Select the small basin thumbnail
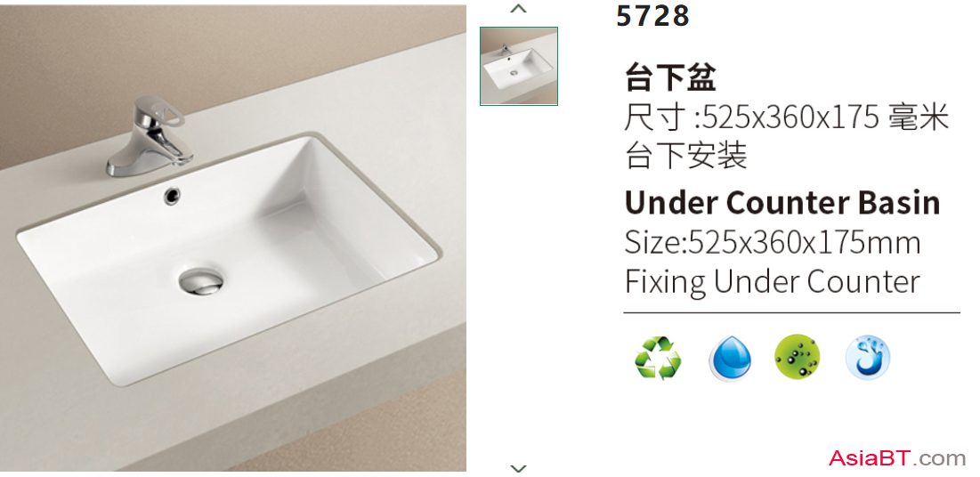Viewport: 980px width, 477px height. click(x=519, y=66)
